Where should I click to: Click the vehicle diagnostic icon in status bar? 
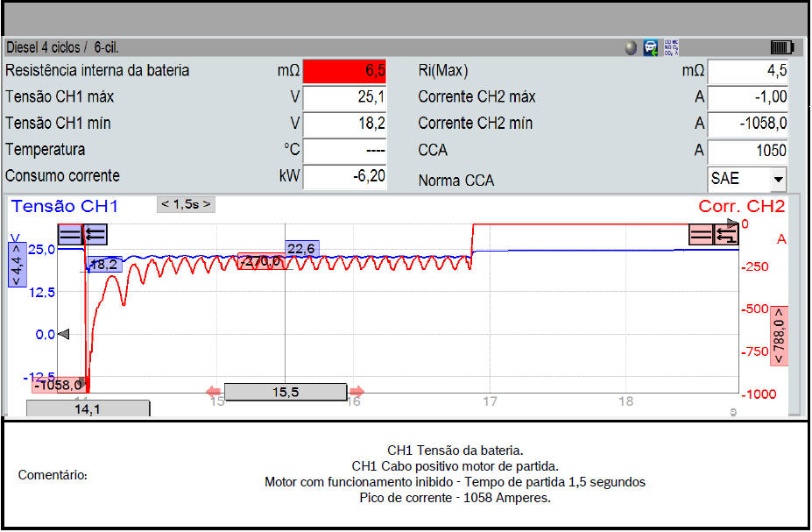point(651,47)
